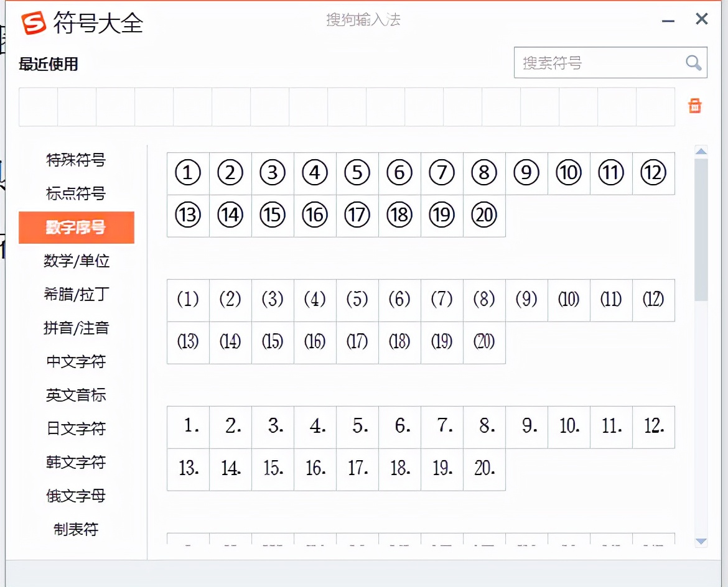The image size is (728, 587).
Task: Click the search magnifier icon
Action: pos(693,63)
